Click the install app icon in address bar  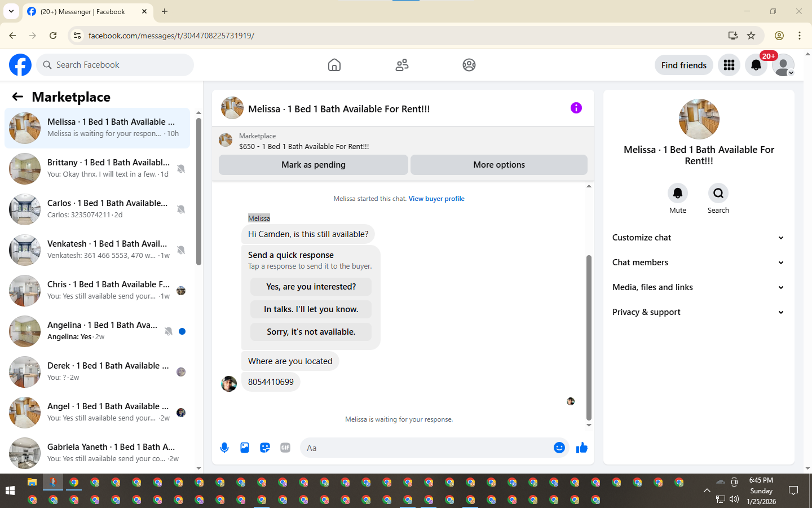point(733,36)
